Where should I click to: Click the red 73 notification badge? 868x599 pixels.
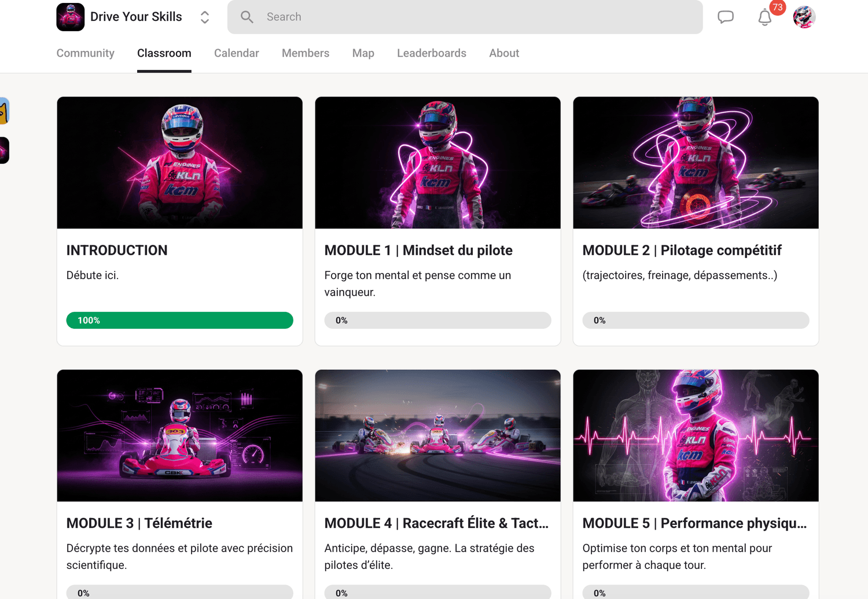[778, 8]
